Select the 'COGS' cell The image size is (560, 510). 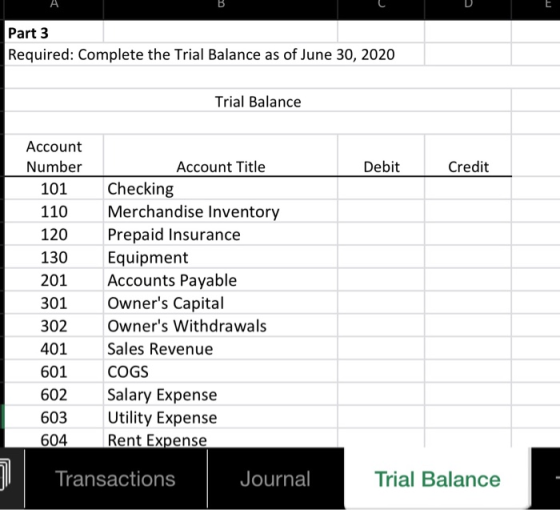pos(220,371)
